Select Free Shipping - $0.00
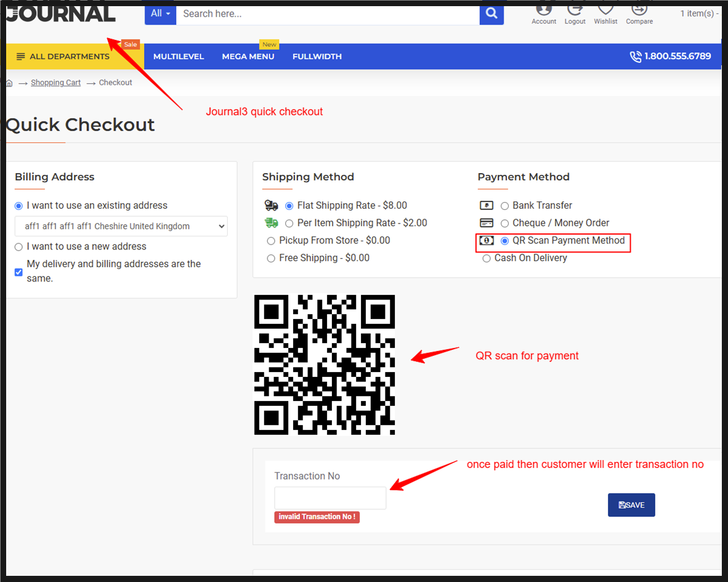The image size is (728, 582). click(271, 259)
